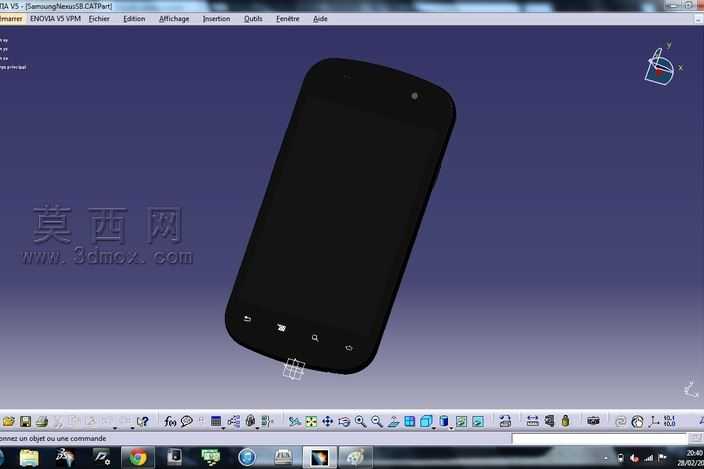Viewport: 704px width, 469px height.
Task: Open the Fichier menu
Action: click(x=99, y=19)
